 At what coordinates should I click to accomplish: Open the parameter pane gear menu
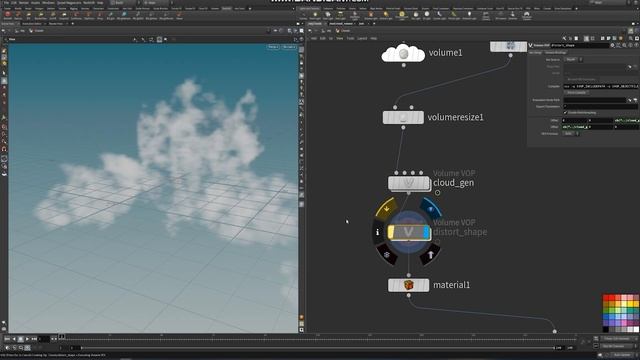coord(612,45)
